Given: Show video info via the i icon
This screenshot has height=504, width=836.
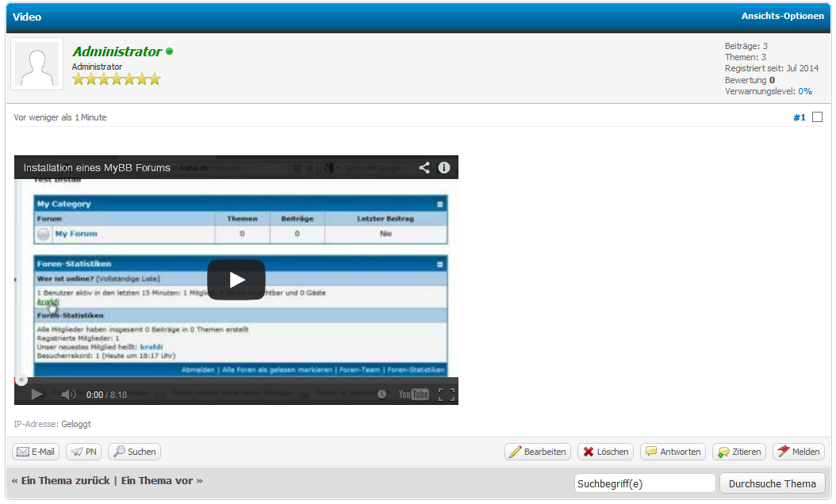Looking at the screenshot, I should 443,168.
